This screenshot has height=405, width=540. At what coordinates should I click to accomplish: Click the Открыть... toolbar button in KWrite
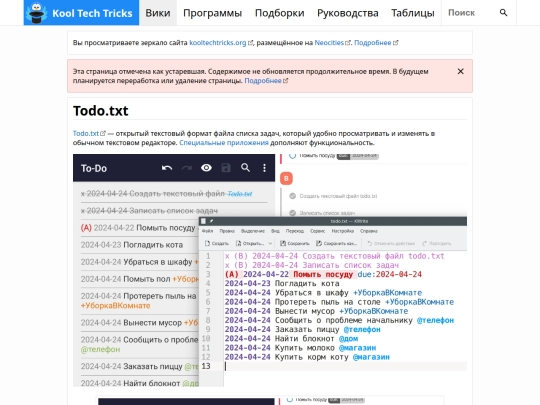[x=250, y=243]
